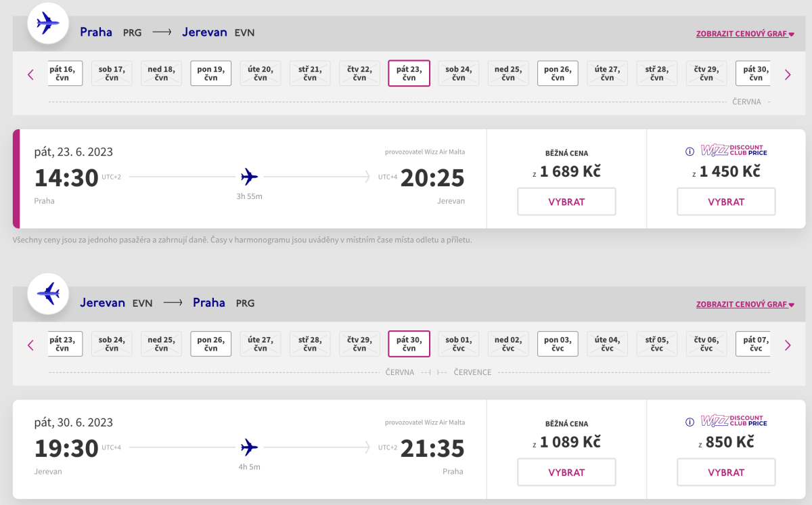
Task: Go to previous outbound dates with left arrow
Action: click(30, 74)
